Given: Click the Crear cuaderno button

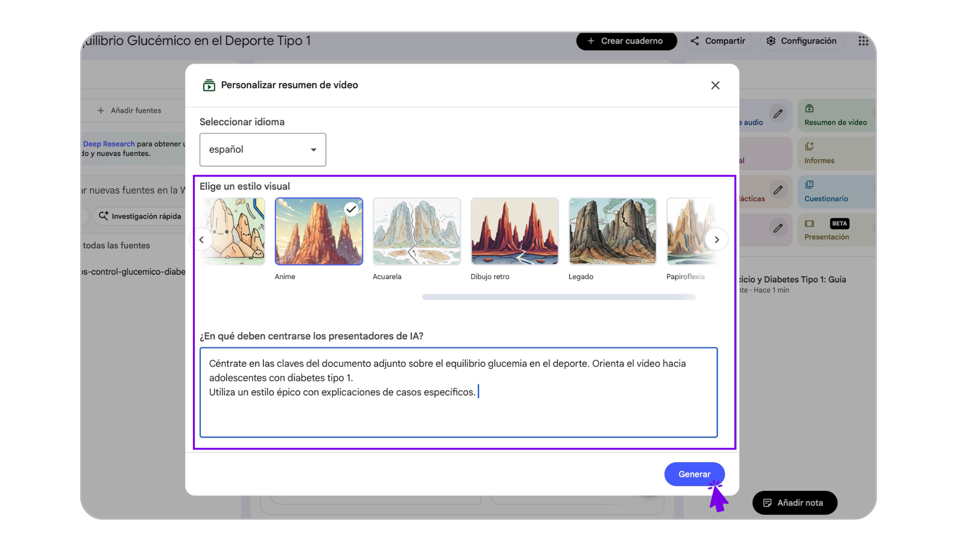Looking at the screenshot, I should tap(626, 41).
